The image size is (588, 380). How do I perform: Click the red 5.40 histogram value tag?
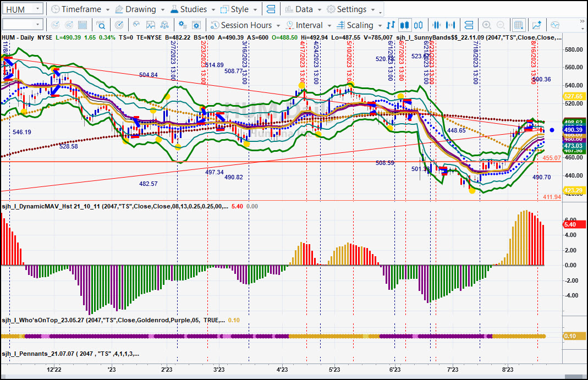(x=574, y=224)
